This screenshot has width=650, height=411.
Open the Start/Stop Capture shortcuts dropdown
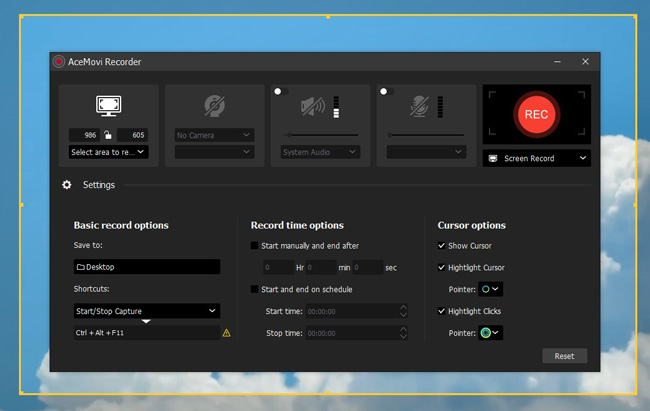tap(147, 311)
